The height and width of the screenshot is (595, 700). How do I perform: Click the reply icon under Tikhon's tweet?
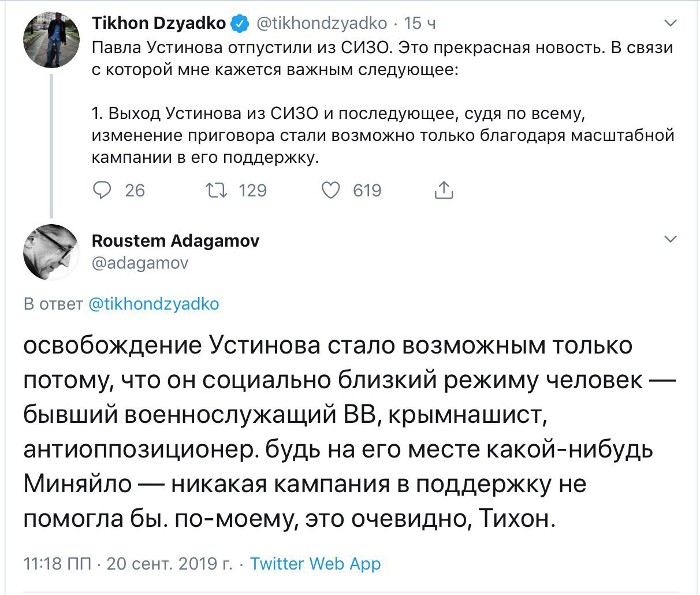tap(102, 190)
